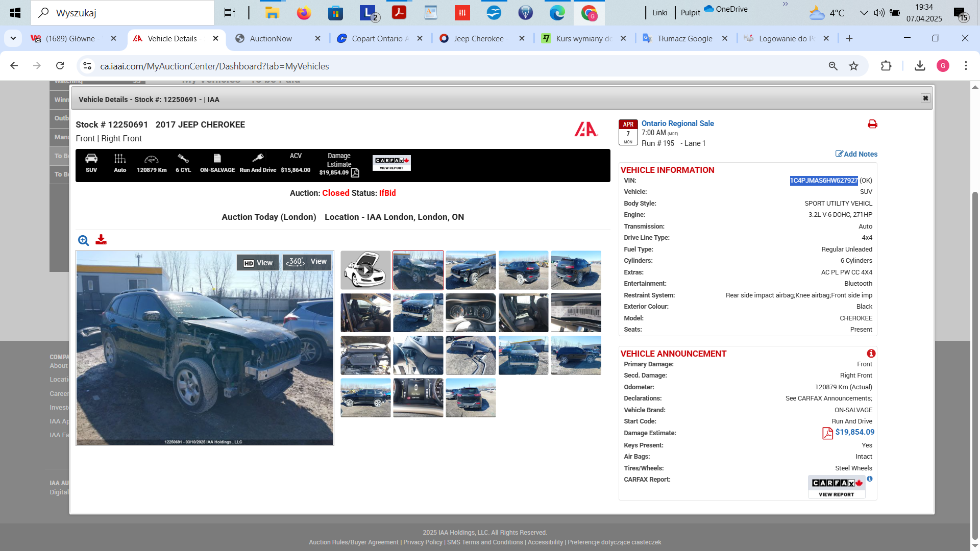Open the Task View icon

click(x=230, y=13)
